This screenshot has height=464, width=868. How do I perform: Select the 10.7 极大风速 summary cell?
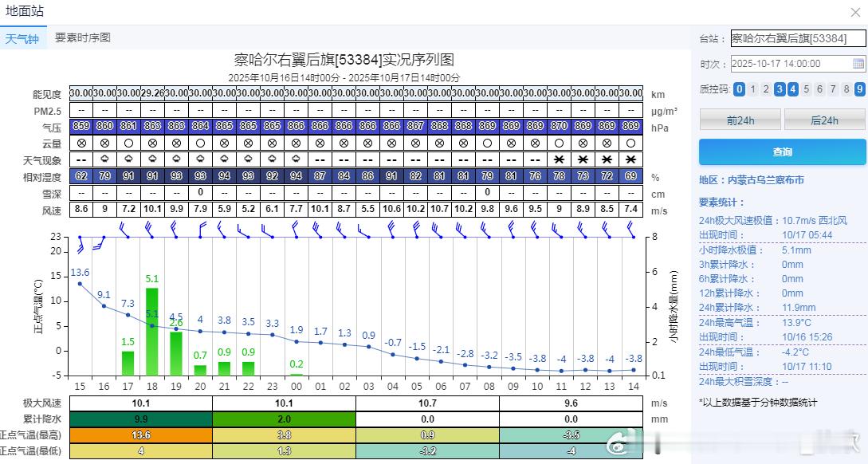click(x=427, y=403)
